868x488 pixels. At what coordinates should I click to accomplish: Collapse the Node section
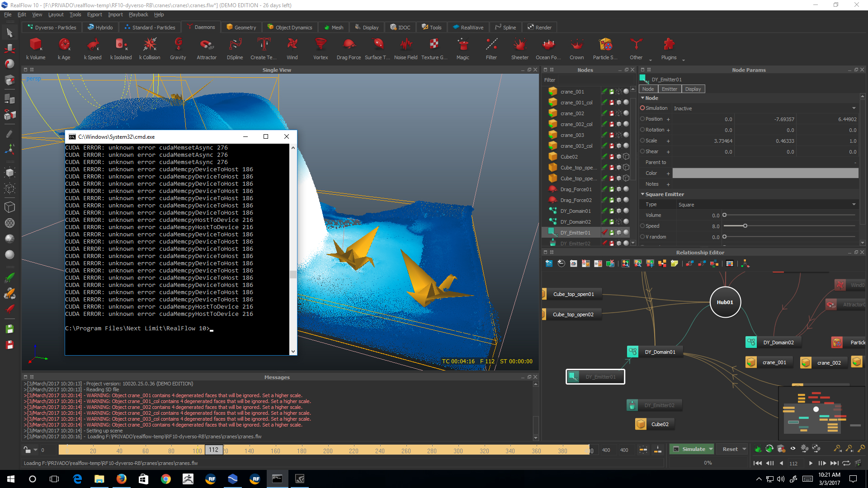click(x=643, y=98)
